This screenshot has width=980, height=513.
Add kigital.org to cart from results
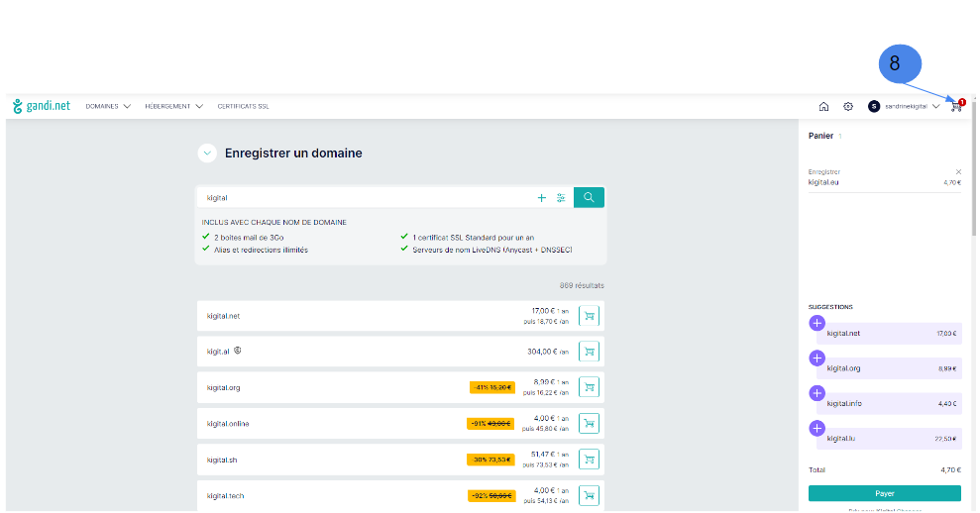[590, 387]
